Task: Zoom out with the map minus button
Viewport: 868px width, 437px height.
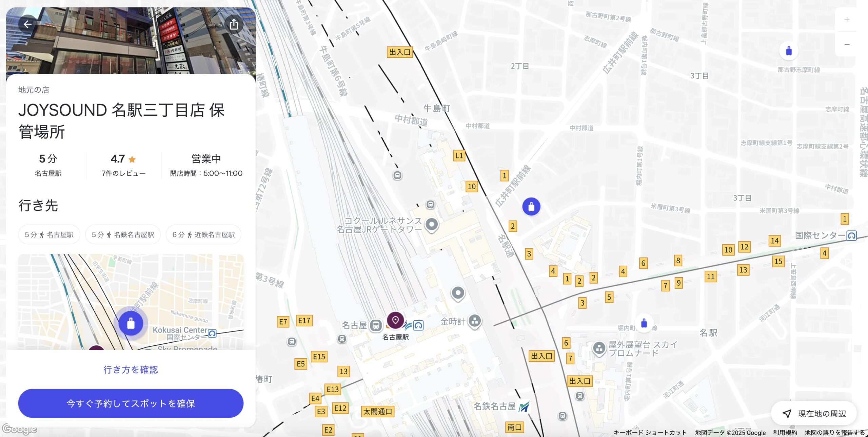Action: [847, 44]
